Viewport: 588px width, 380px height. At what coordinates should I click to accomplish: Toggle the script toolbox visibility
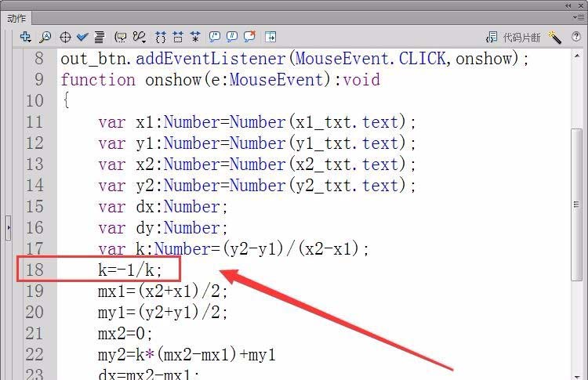270,37
